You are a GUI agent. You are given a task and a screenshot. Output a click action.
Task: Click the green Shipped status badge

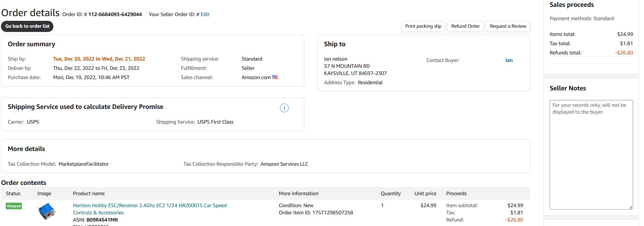click(x=14, y=206)
